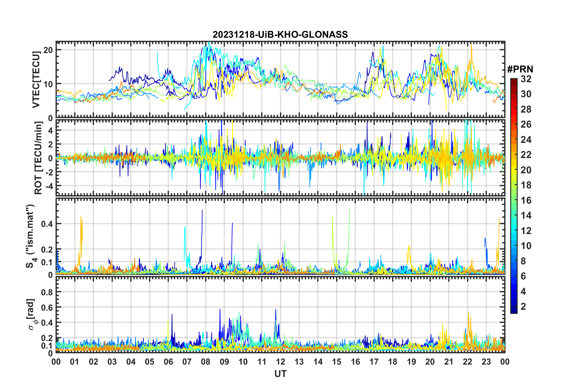Click the 12 hour tick on UT axis

(280, 362)
